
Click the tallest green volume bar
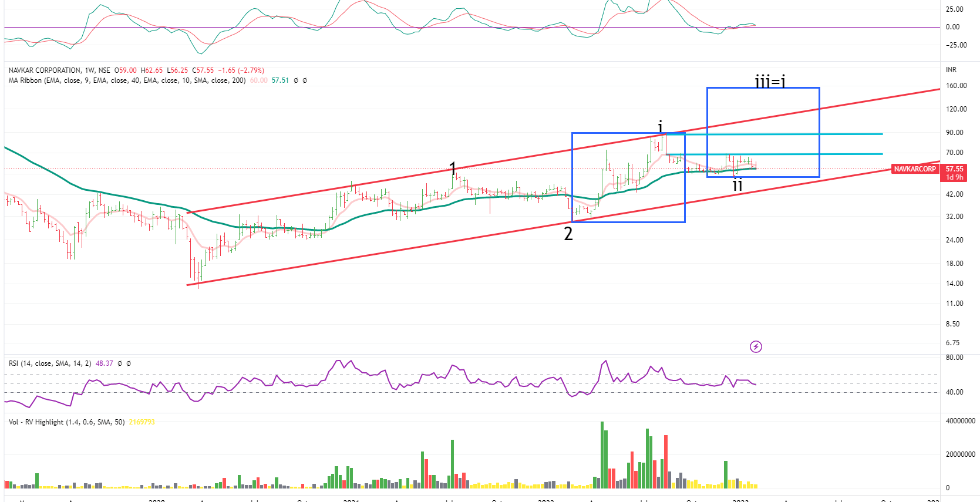click(602, 455)
